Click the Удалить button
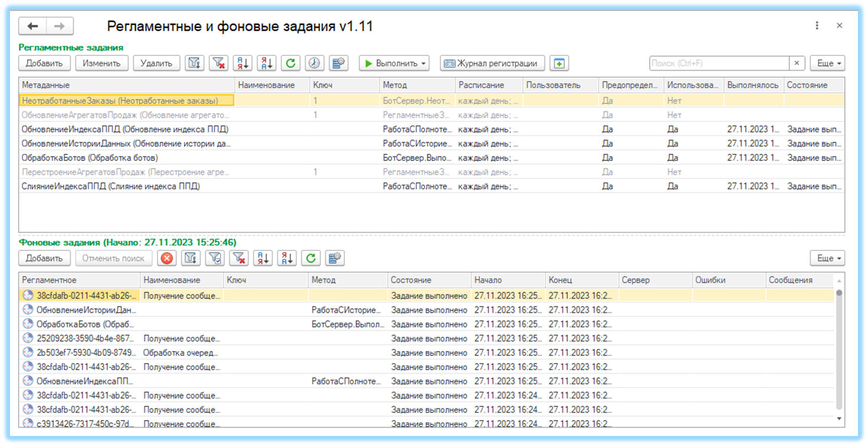The height and width of the screenshot is (446, 868). tap(156, 63)
